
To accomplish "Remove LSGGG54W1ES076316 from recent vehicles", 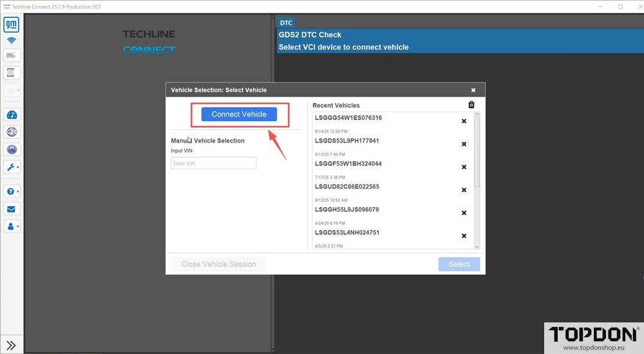I will [464, 121].
